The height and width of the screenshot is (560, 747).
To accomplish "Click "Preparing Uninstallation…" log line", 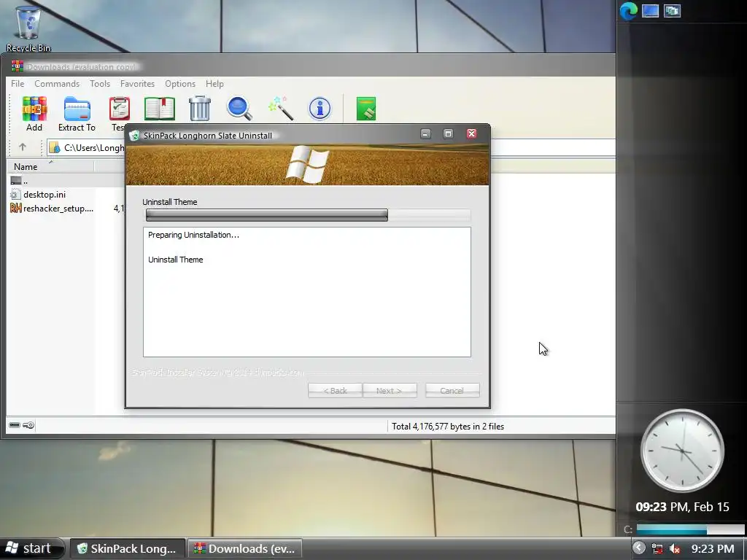I will [193, 235].
